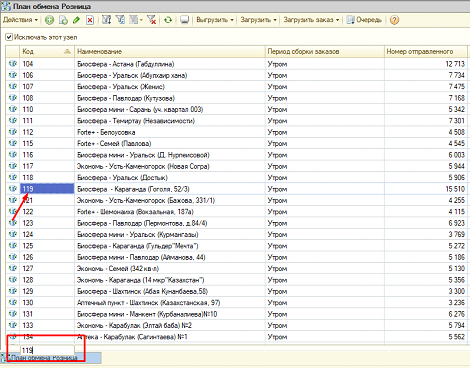The height and width of the screenshot is (369, 470).
Task: Select row Эконом - Карабулак (Элтай баба) №2
Action: [236, 325]
